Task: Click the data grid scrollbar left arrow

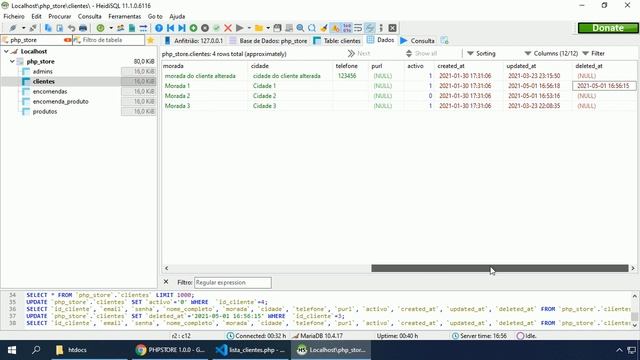Action: coord(166,268)
